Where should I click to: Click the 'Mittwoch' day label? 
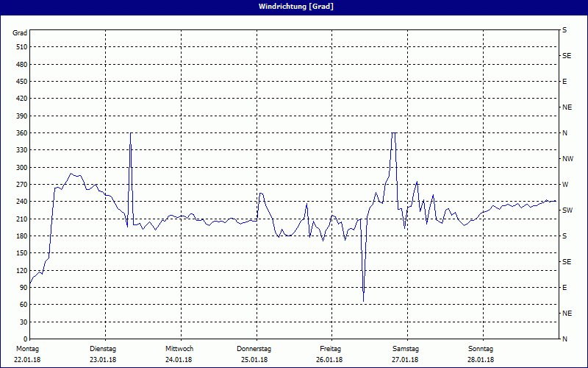click(179, 349)
